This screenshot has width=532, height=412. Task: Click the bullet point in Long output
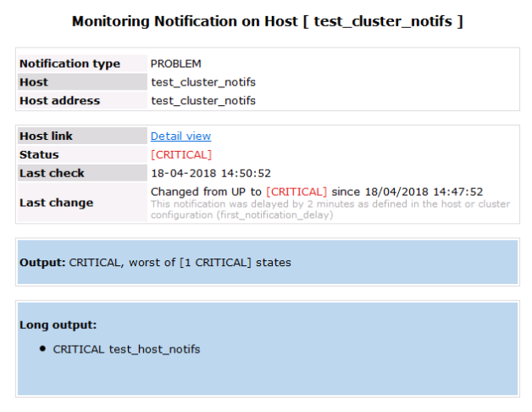42,348
